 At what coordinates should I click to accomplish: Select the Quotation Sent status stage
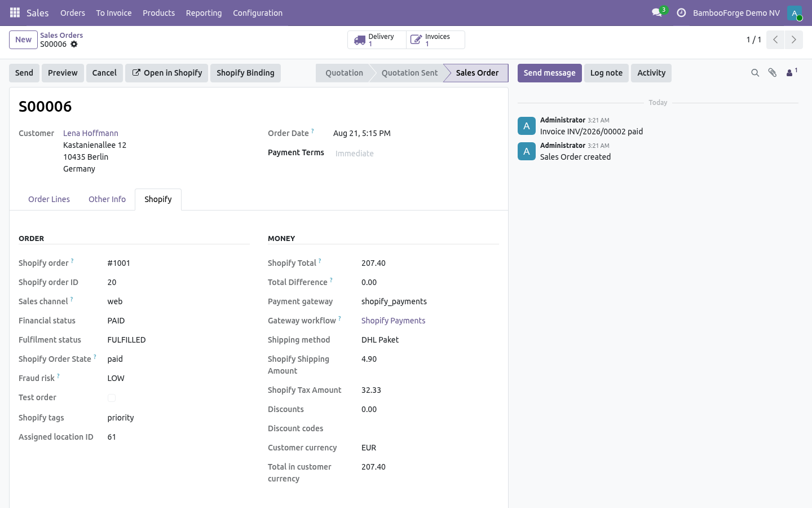(409, 73)
